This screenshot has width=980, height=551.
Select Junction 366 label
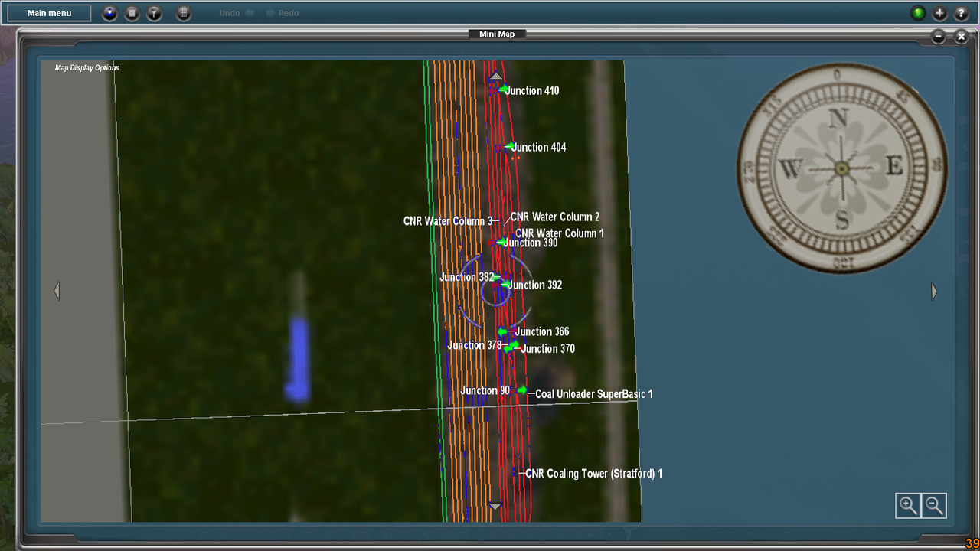[542, 331]
